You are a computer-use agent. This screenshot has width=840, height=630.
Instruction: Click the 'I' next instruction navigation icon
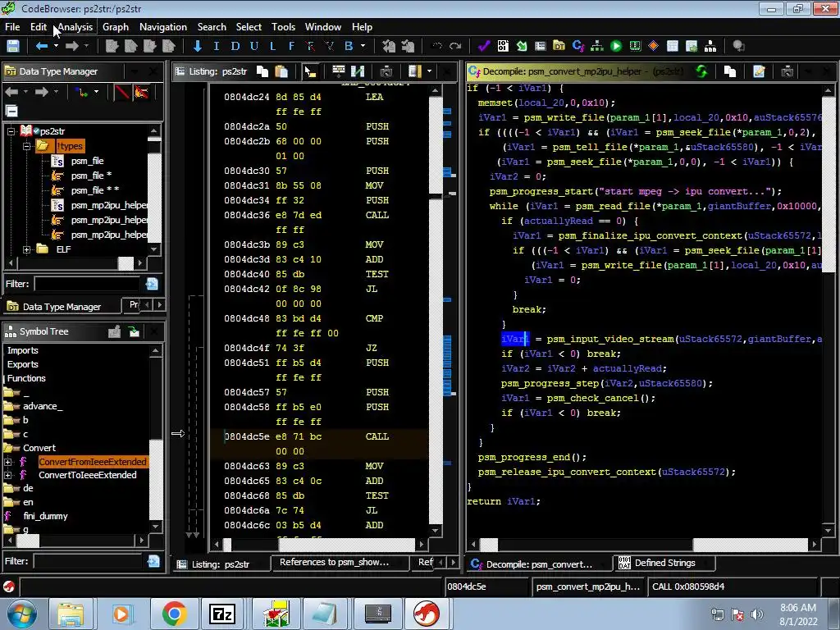pos(217,46)
